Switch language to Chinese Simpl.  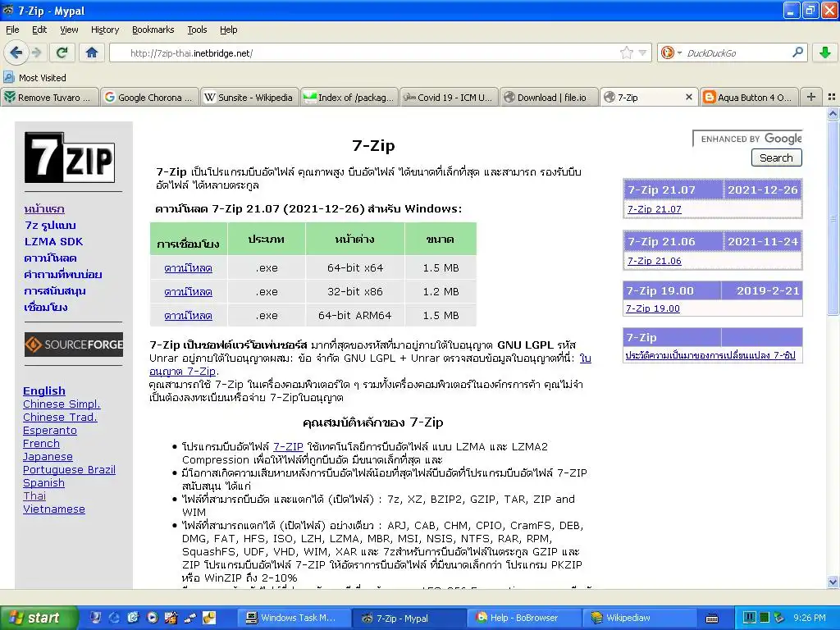(x=62, y=404)
